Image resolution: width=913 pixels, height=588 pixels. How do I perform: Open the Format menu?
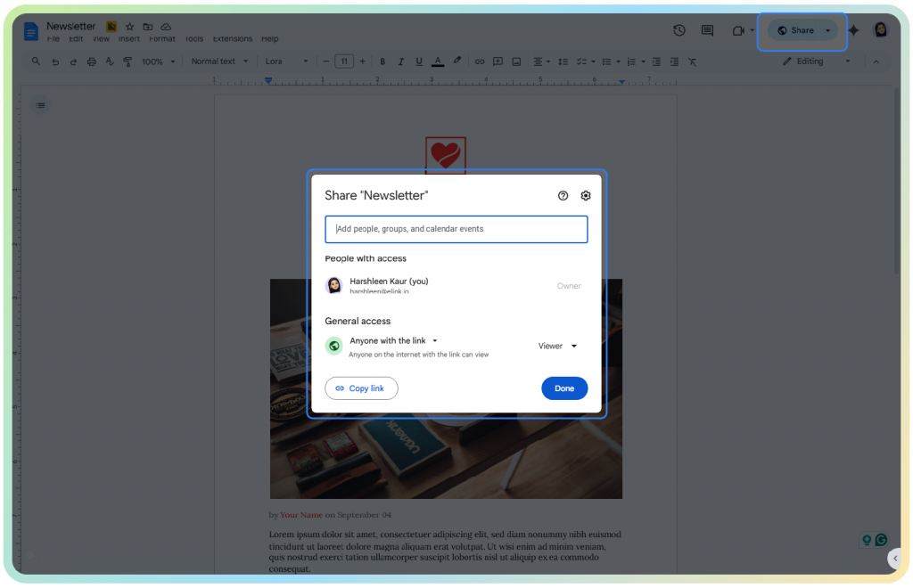(162, 38)
